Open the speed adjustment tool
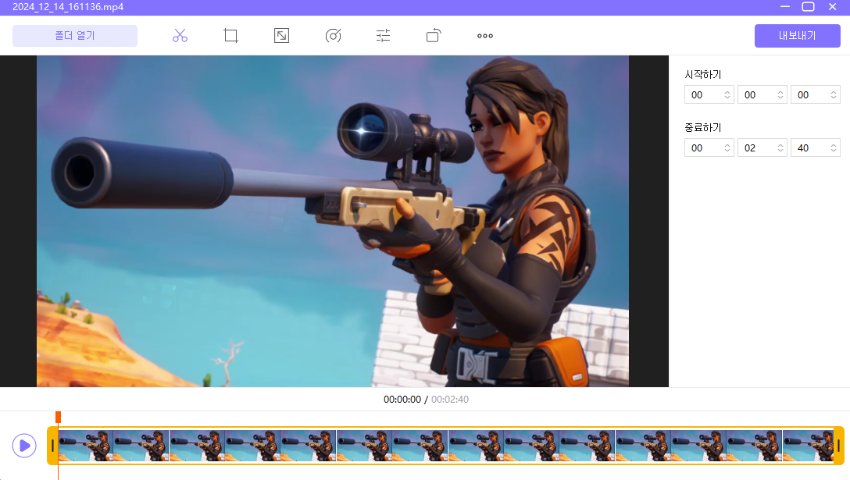 click(333, 36)
